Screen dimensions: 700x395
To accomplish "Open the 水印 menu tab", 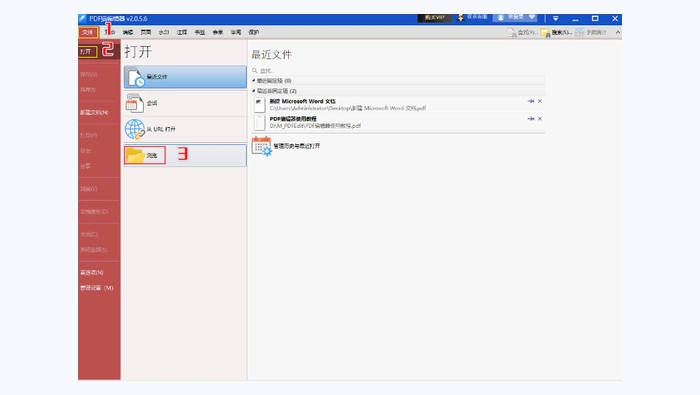I will click(x=164, y=32).
